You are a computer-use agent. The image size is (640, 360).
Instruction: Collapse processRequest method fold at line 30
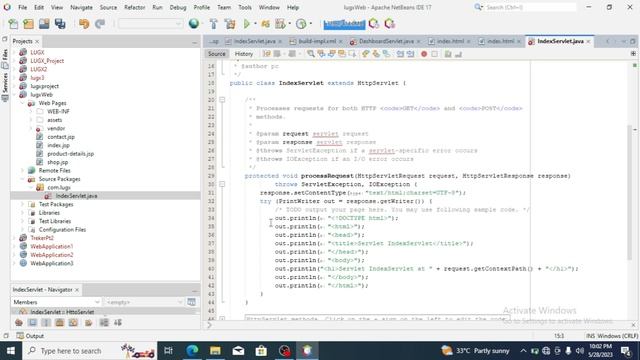pos(222,184)
